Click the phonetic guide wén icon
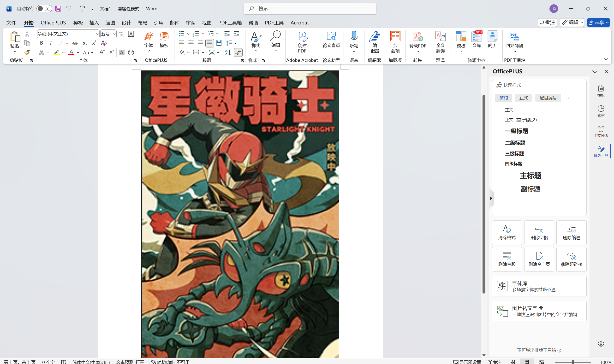This screenshot has height=364, width=614. click(x=122, y=34)
